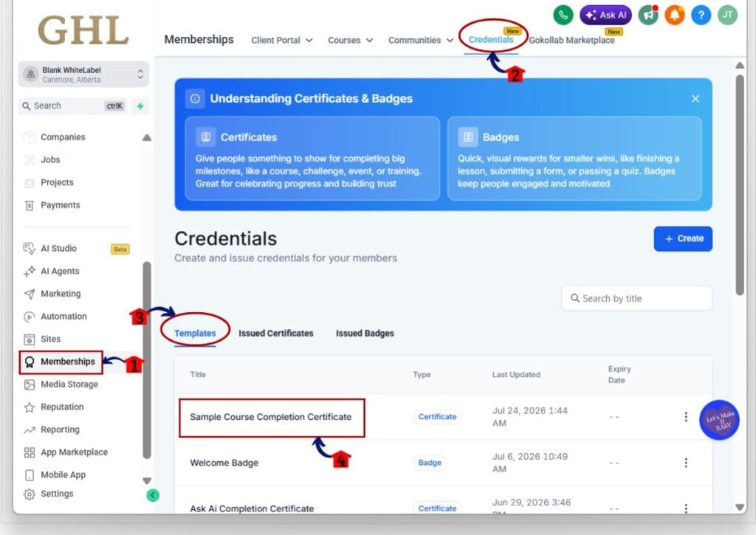Open the Ask AI assistant

click(605, 15)
